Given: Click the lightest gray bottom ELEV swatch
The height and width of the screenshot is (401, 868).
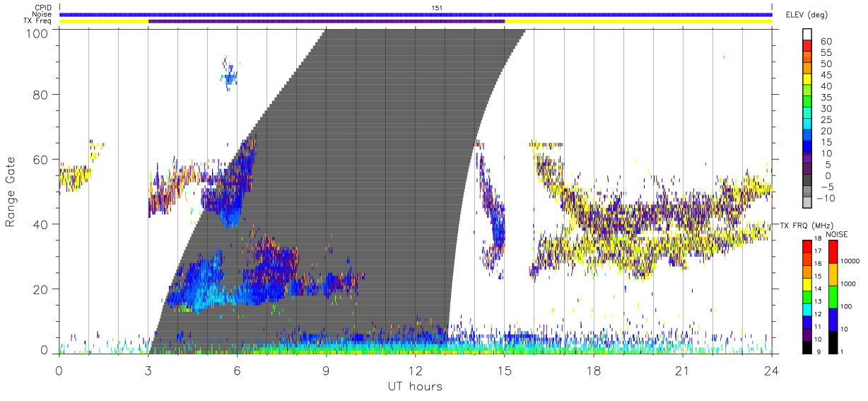Looking at the screenshot, I should click(x=808, y=202).
